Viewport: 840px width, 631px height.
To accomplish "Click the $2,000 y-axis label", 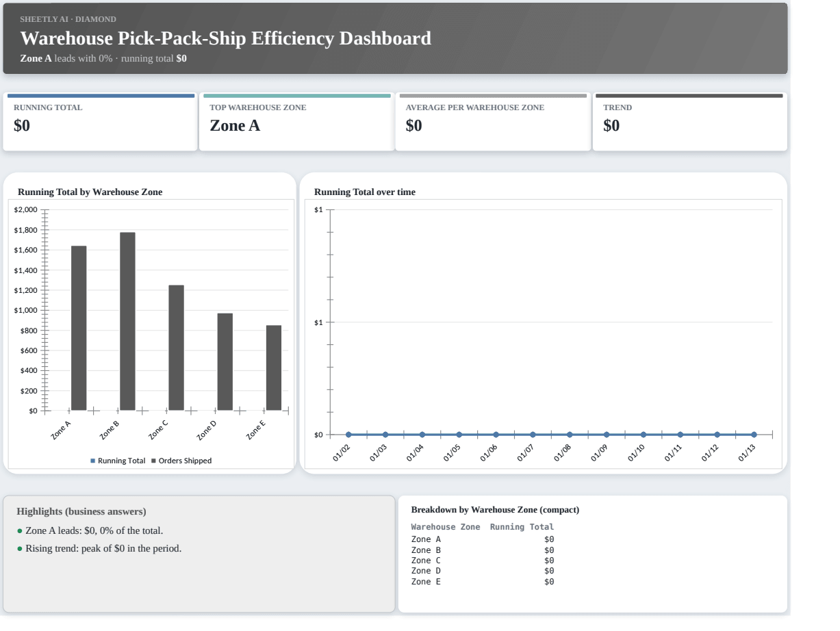I will (x=25, y=209).
